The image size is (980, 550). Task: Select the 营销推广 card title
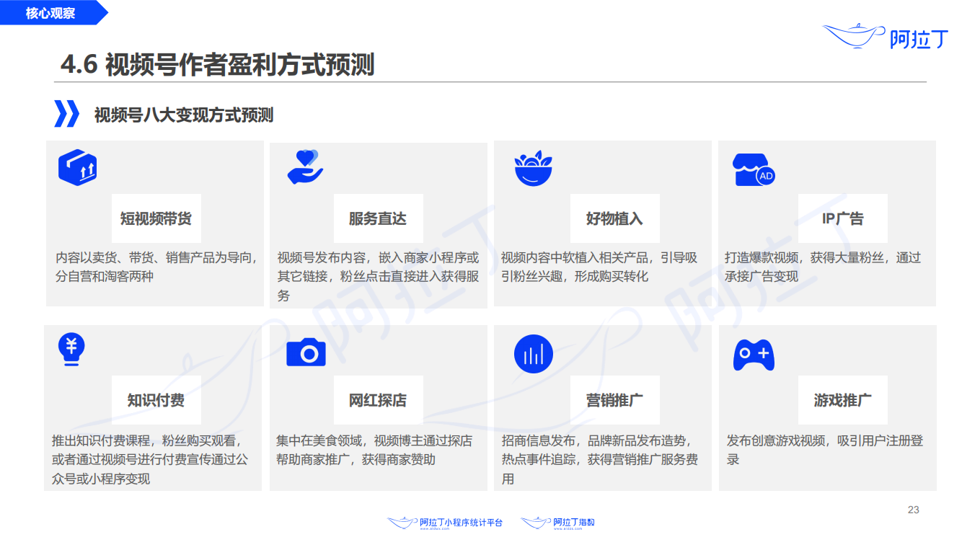615,400
